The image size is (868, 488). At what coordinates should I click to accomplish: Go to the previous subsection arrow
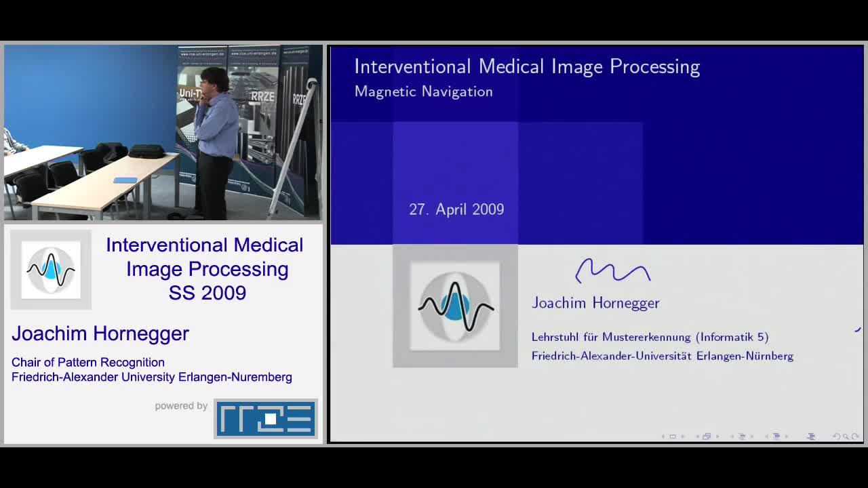732,436
